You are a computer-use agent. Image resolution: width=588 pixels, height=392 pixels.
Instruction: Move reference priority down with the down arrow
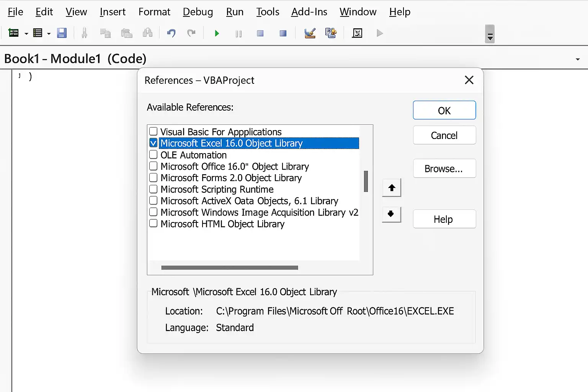point(392,214)
